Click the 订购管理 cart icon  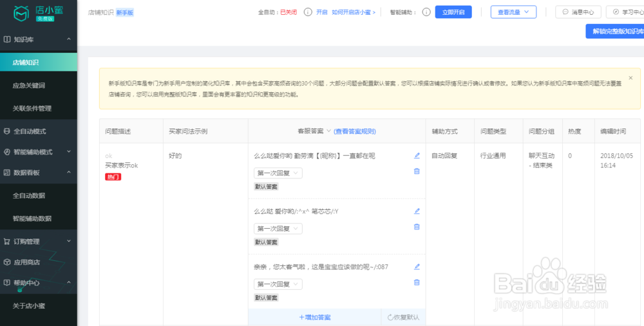6,242
